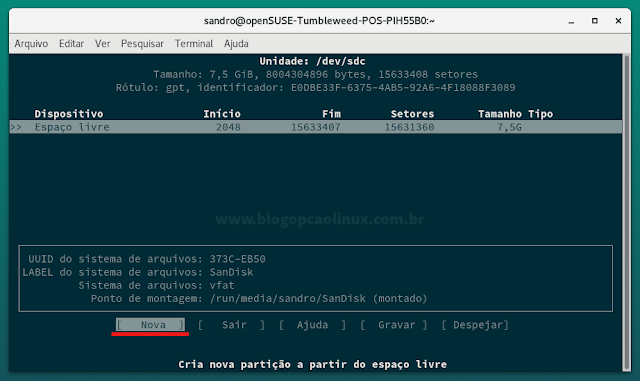This screenshot has width=640, height=381.
Task: Click the Tipo column header
Action: click(540, 114)
